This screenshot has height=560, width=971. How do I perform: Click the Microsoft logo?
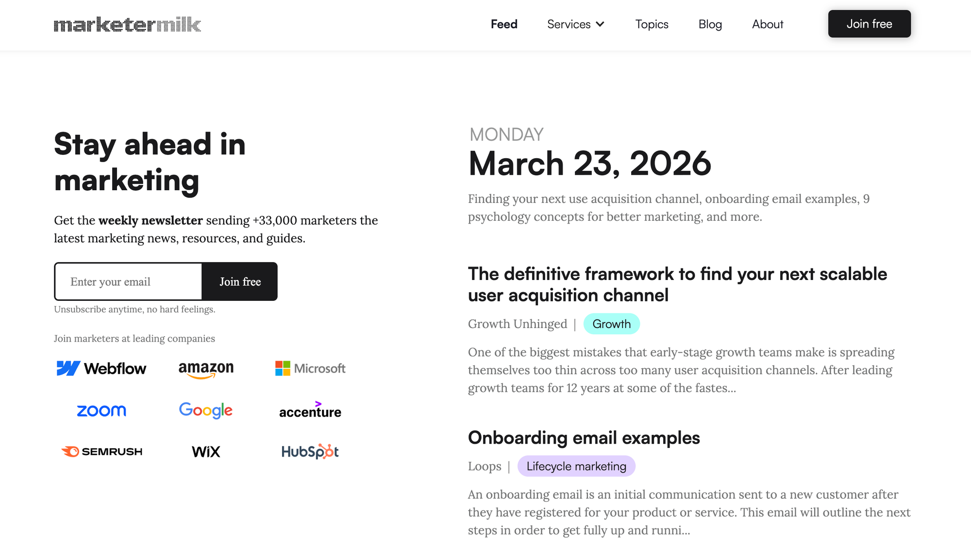[310, 368]
